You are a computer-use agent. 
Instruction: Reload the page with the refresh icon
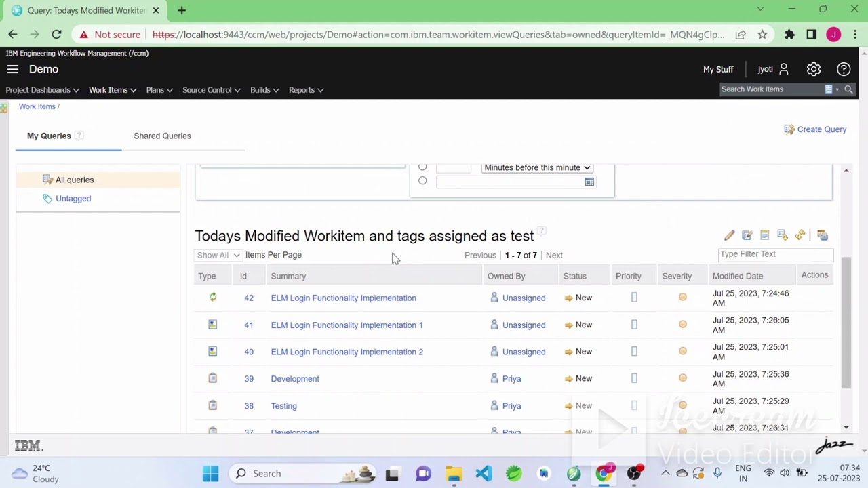click(56, 35)
